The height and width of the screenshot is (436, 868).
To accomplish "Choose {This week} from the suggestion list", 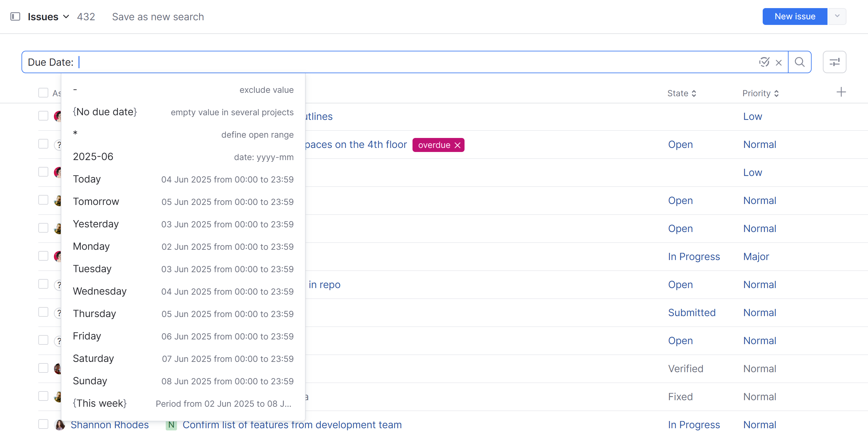I will tap(100, 403).
